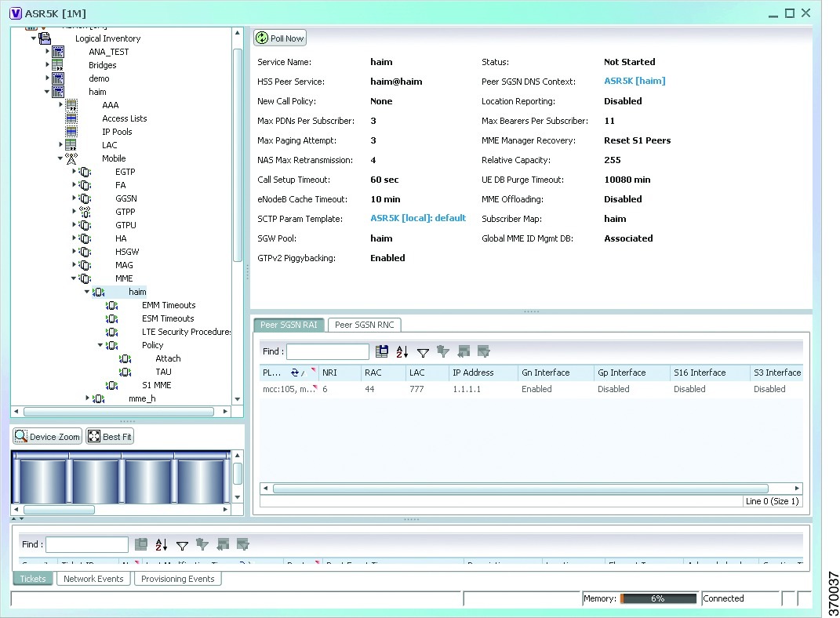Select the S1 MME tree item
This screenshot has width=840, height=618.
point(156,386)
